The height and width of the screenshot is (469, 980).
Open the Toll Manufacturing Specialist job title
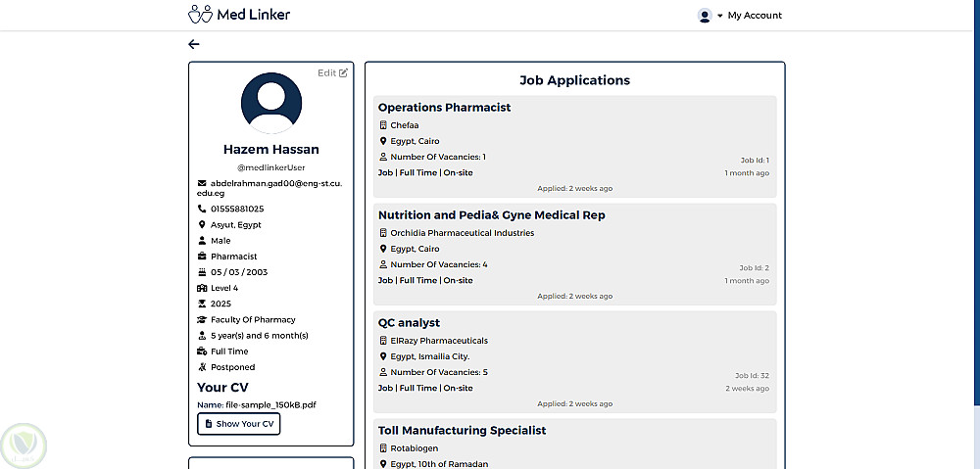(x=462, y=430)
